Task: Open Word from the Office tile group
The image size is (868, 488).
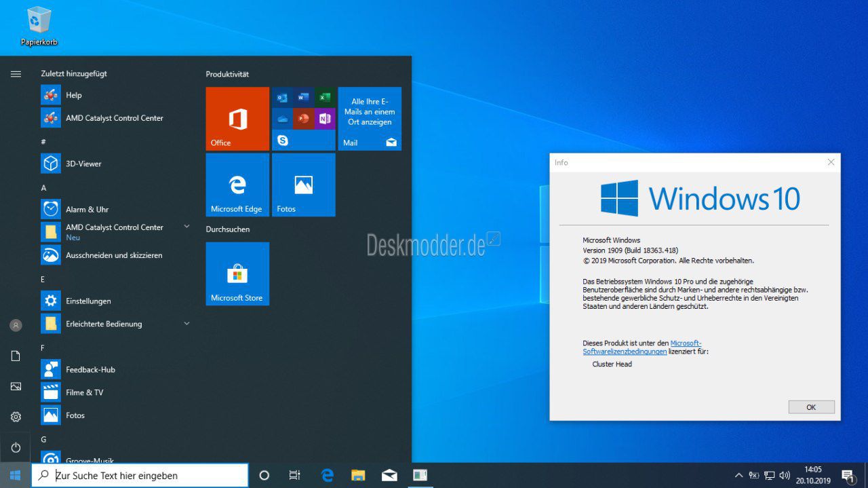Action: tap(303, 97)
